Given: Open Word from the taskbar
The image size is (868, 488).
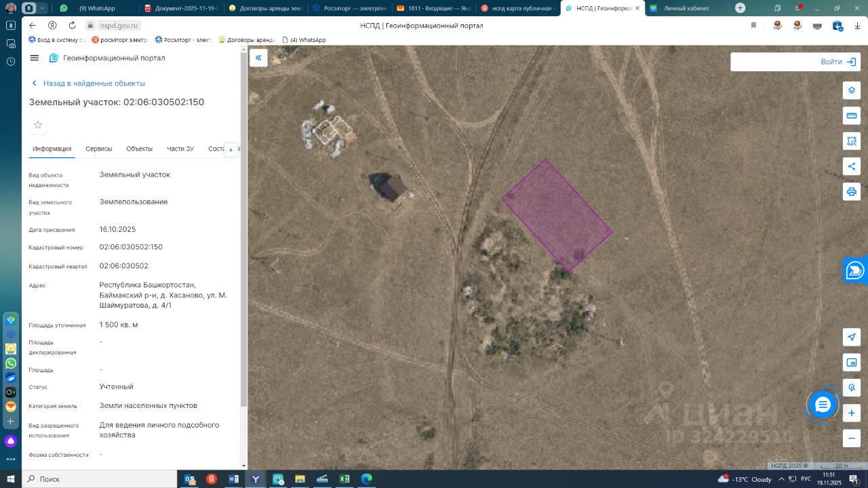Looking at the screenshot, I should [234, 479].
